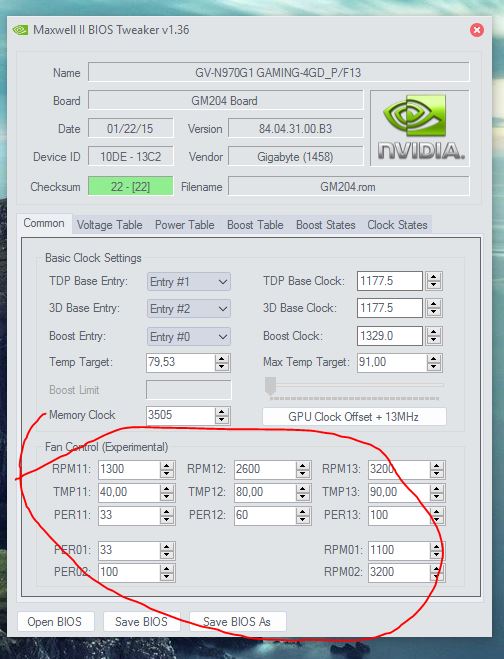Expand the Boost Entry dropdown
The width and height of the screenshot is (504, 659).
pyautogui.click(x=189, y=337)
